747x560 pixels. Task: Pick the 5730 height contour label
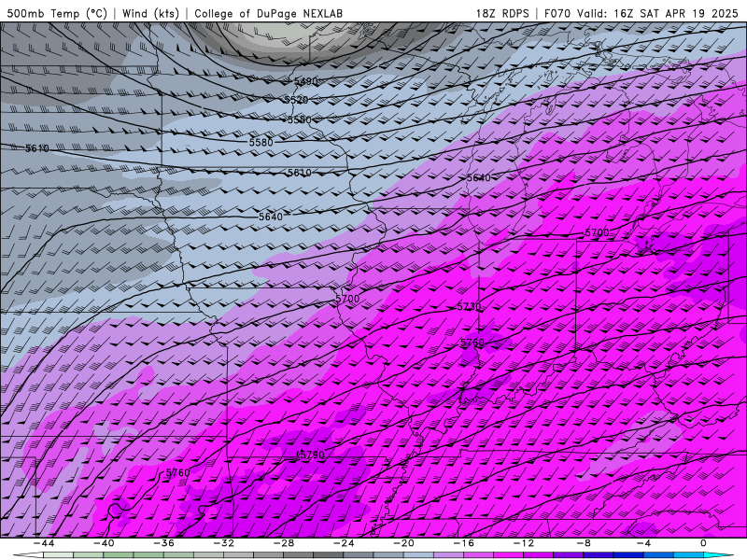(x=470, y=307)
